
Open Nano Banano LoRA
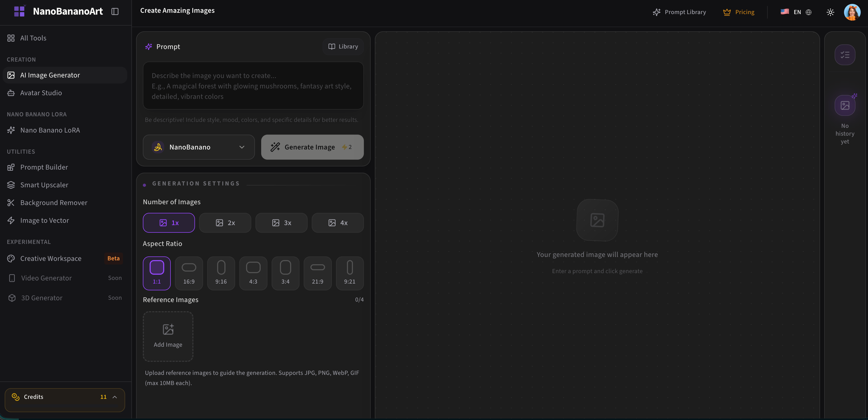pyautogui.click(x=50, y=130)
